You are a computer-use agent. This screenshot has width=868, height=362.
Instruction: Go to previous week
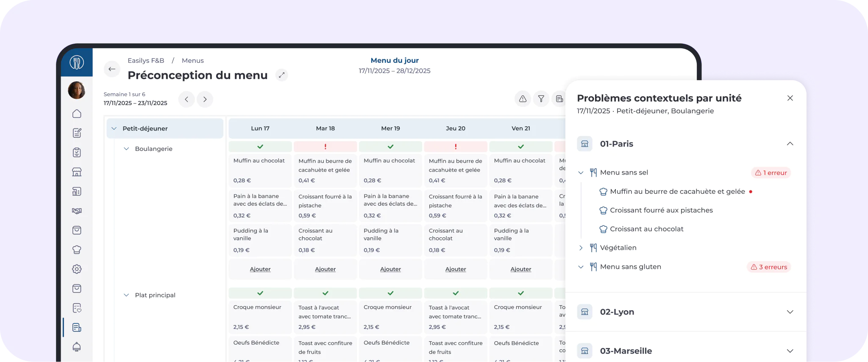(x=186, y=99)
